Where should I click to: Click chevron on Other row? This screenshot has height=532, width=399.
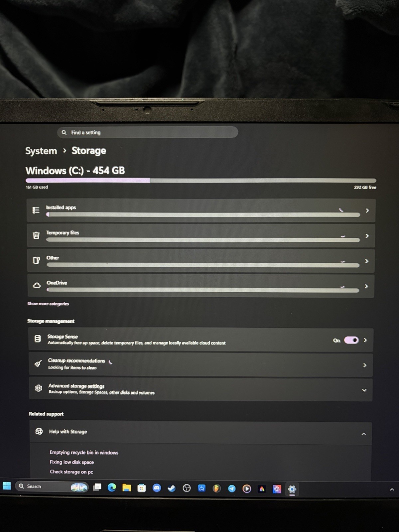point(367,261)
